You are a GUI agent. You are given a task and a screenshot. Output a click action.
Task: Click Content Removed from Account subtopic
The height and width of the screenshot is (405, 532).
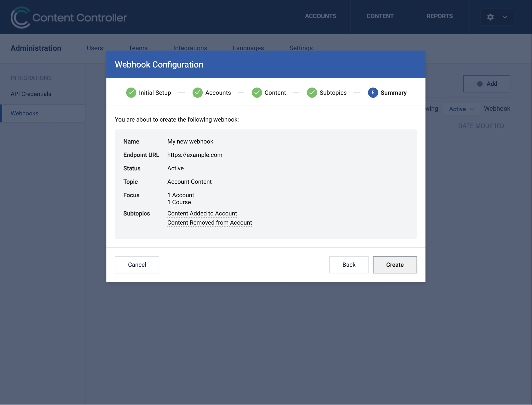209,223
